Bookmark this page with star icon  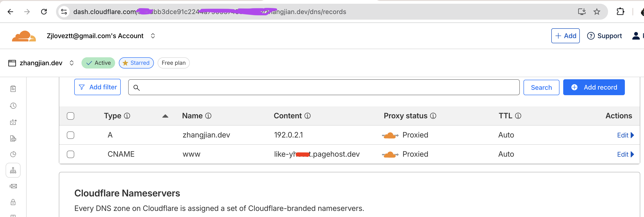597,11
